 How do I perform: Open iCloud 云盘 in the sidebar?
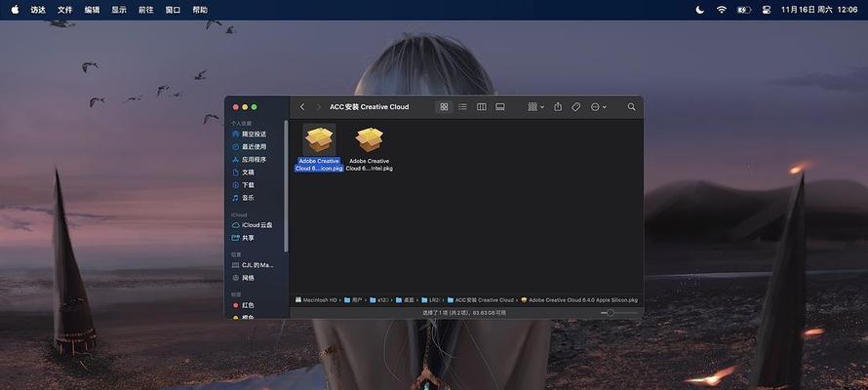tap(256, 225)
